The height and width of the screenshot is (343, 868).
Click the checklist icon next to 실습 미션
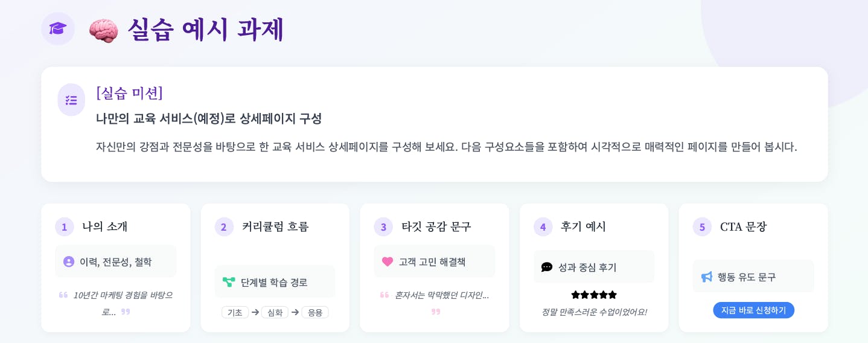71,100
